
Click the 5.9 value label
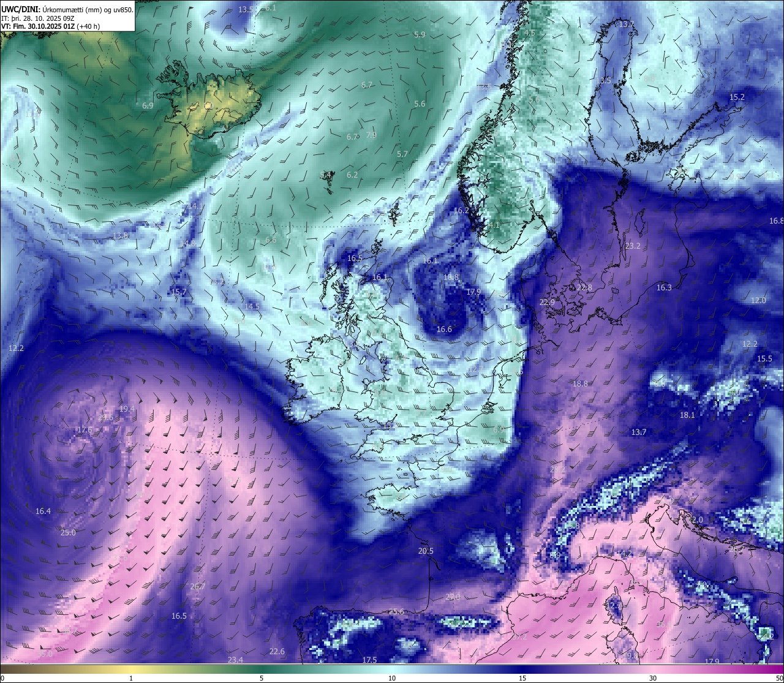pyautogui.click(x=420, y=35)
